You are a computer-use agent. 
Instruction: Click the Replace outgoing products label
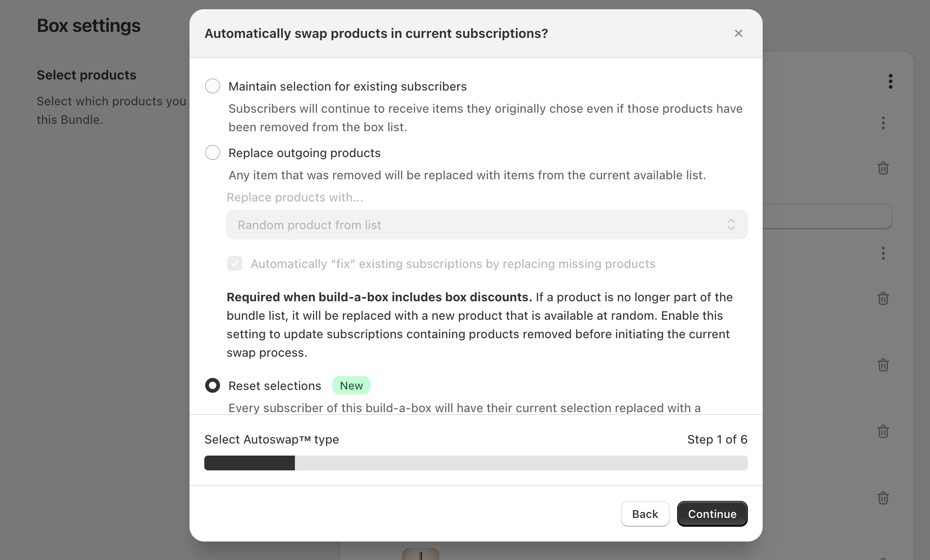304,153
